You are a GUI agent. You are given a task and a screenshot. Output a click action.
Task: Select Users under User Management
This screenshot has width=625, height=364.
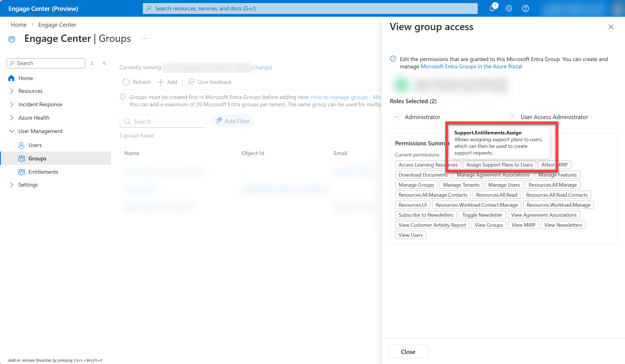[35, 145]
